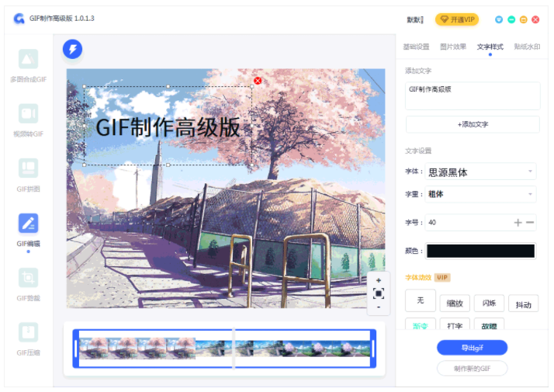Select 缩放 font animation option
Image resolution: width=554 pixels, height=392 pixels.
click(x=455, y=304)
